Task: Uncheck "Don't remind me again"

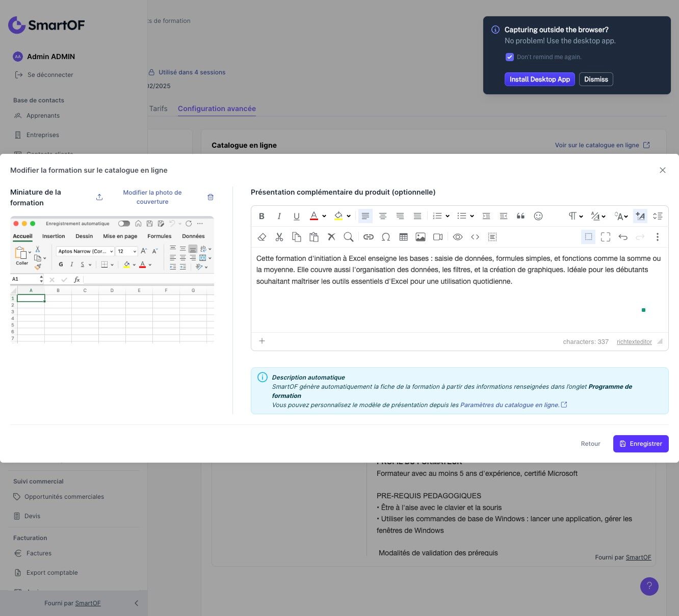Action: [509, 57]
